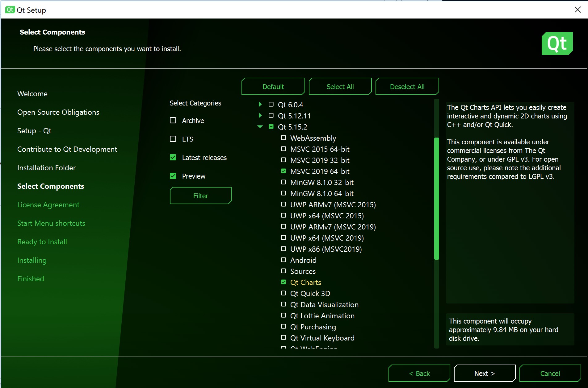Uncheck the Latest releases option
Screen dimensions: 588x388
click(x=173, y=157)
